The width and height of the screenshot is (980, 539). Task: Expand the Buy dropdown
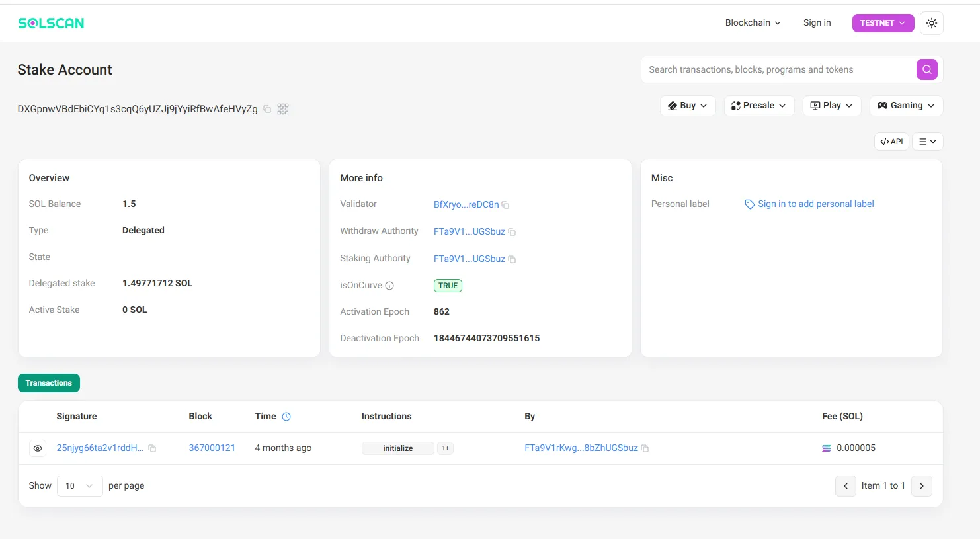point(688,106)
